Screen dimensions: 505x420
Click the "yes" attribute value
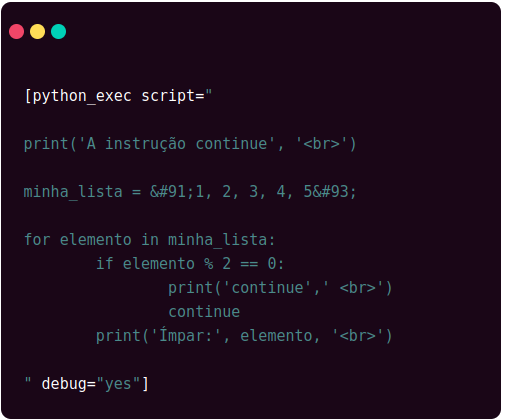click(x=118, y=384)
